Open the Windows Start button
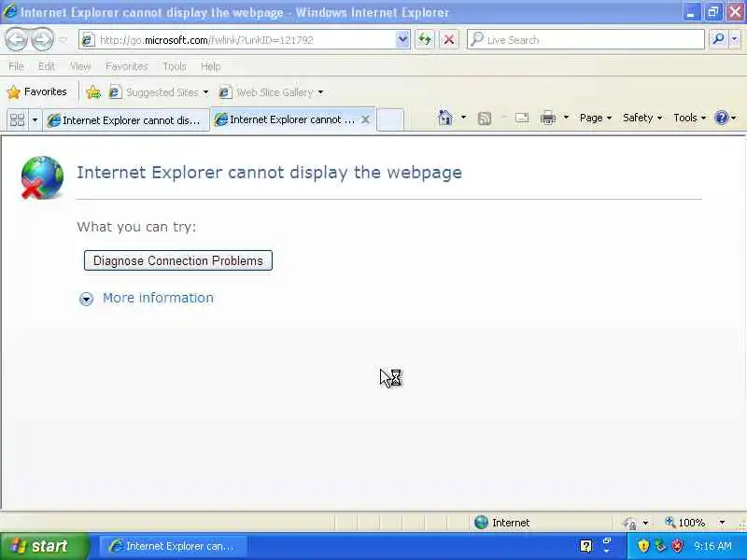 pos(44,546)
